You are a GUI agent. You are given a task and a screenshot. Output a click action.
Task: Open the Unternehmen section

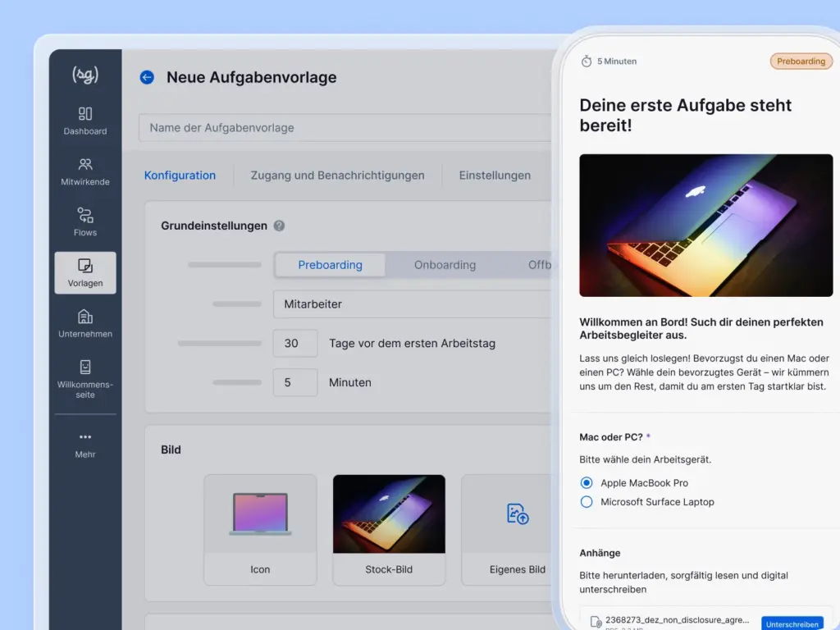pos(84,323)
